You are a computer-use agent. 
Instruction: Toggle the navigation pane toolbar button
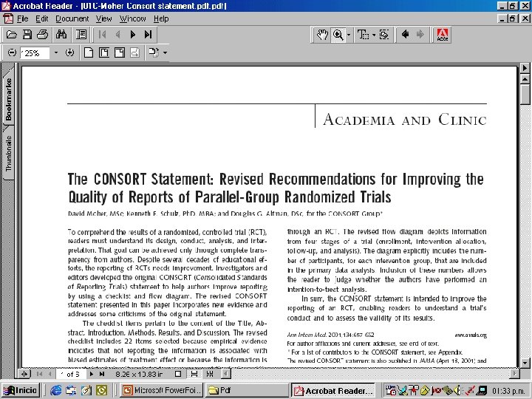81,35
